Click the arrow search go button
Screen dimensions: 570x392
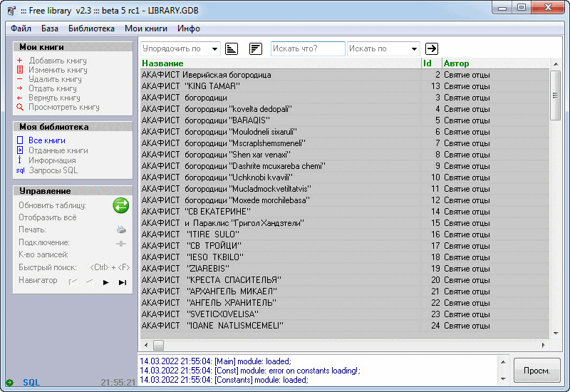432,48
